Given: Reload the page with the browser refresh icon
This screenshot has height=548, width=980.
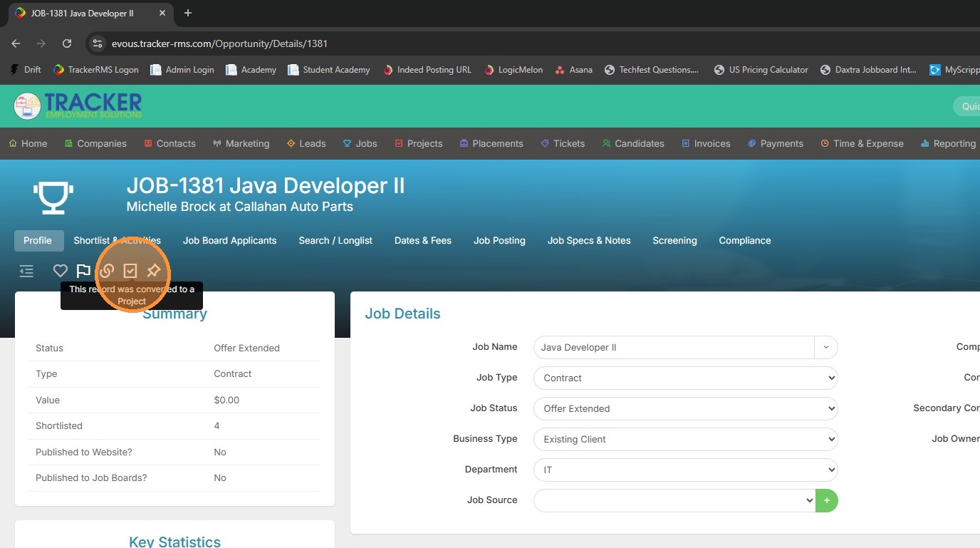Looking at the screenshot, I should tap(67, 43).
